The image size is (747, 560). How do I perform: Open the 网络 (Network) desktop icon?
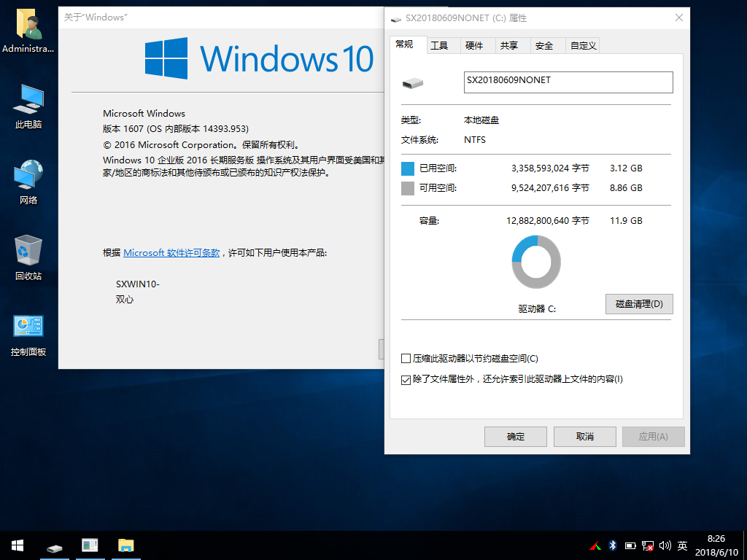[28, 182]
